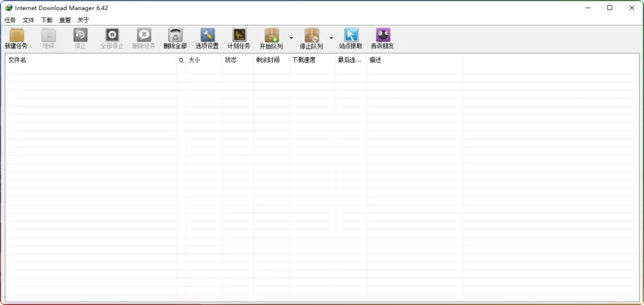Click the 继续 (resume) toolbar icon
Image resolution: width=644 pixels, height=305 pixels.
[48, 35]
